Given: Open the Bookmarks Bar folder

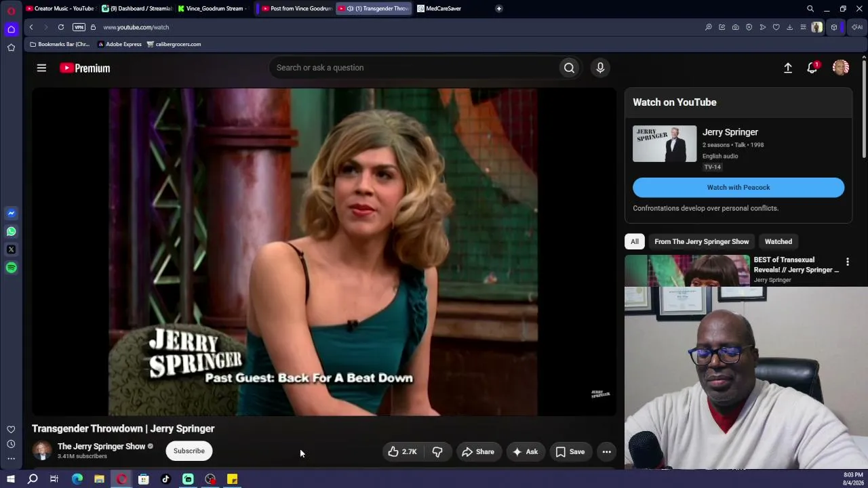Looking at the screenshot, I should click(60, 44).
